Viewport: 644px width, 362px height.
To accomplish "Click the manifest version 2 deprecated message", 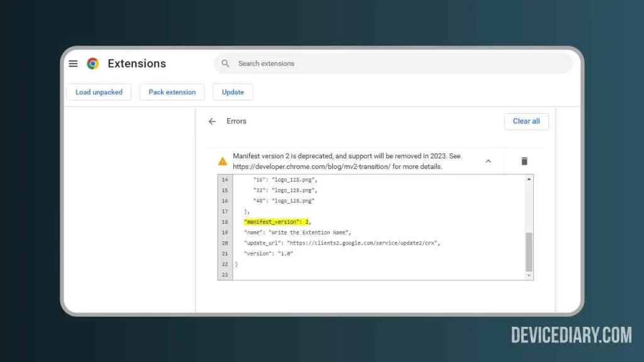I will (x=347, y=162).
